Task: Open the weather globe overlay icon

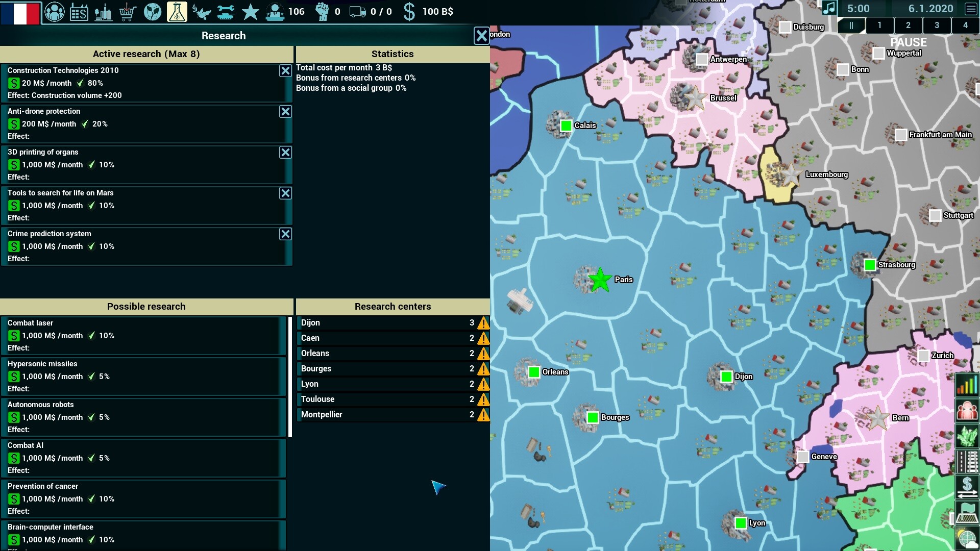Action: coord(967,538)
